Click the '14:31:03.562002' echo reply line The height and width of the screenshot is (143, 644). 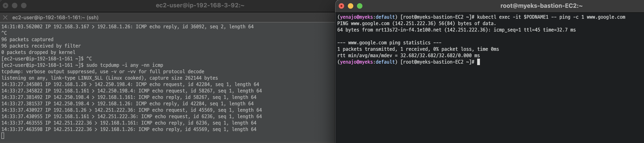(x=128, y=27)
